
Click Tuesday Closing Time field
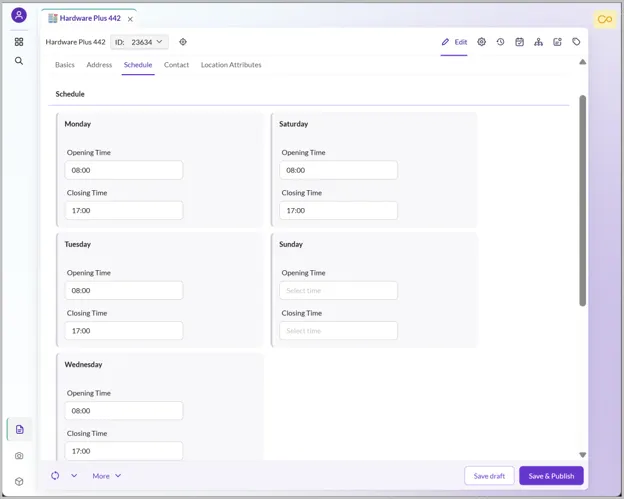click(x=124, y=331)
